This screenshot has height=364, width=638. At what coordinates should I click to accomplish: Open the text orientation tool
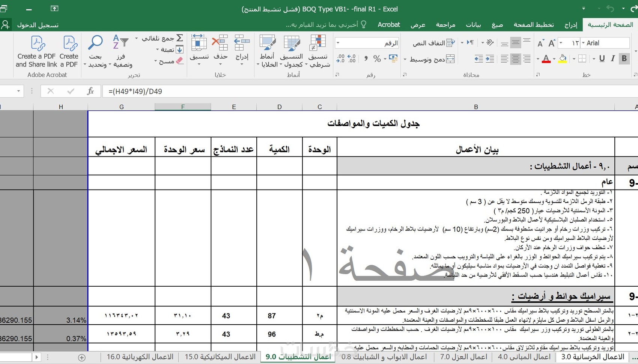tap(490, 42)
